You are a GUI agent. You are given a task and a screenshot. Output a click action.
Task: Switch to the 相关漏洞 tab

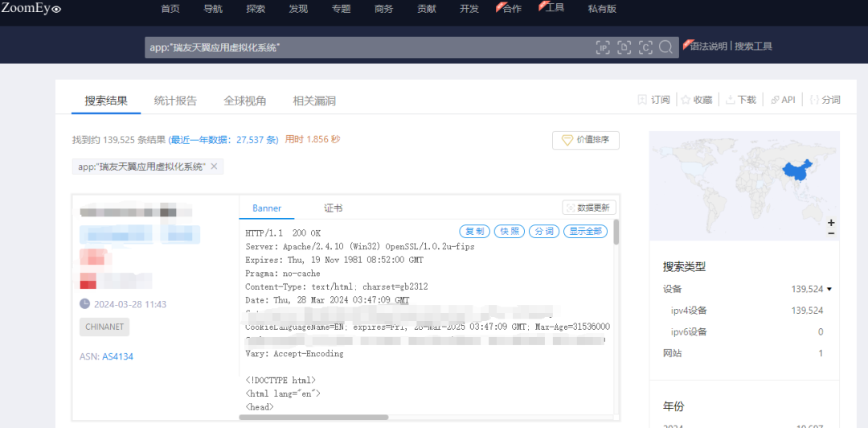(x=314, y=101)
